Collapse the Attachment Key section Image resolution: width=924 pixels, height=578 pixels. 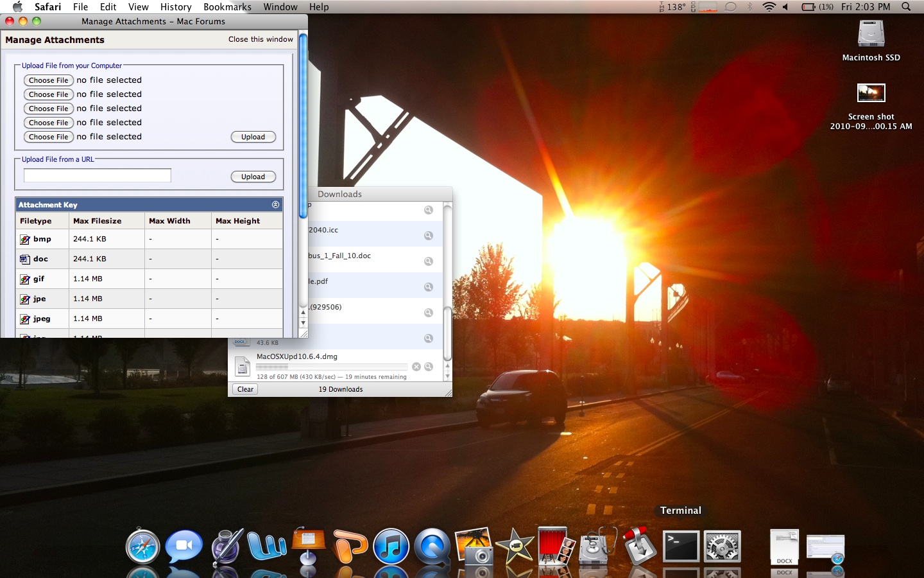pyautogui.click(x=275, y=204)
